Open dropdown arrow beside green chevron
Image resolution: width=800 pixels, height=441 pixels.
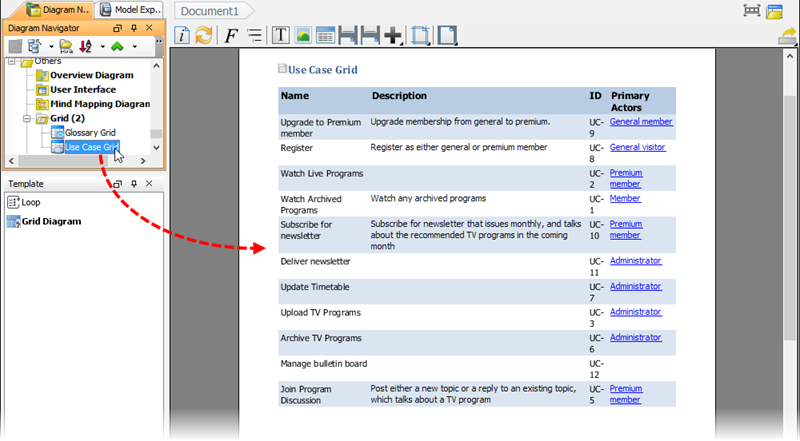click(x=134, y=47)
